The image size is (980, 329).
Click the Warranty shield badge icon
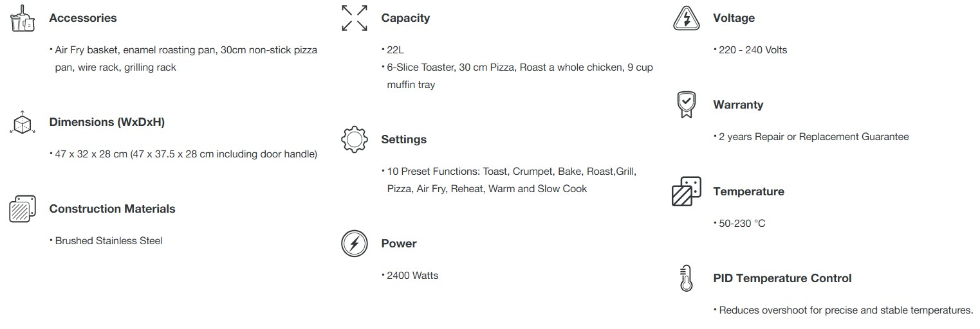[x=686, y=105]
